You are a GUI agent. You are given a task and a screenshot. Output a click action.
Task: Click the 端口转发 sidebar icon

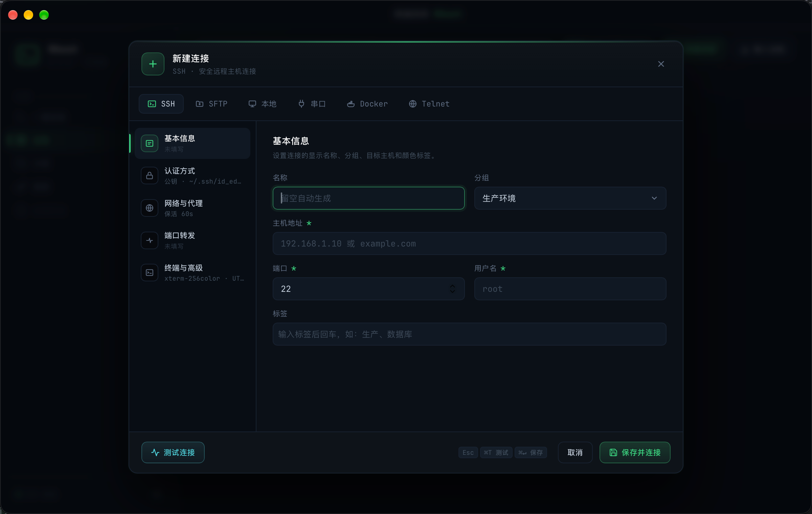click(150, 240)
